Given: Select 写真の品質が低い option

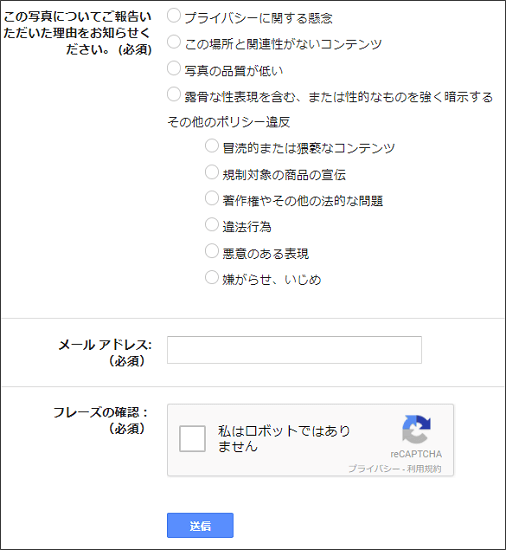Looking at the screenshot, I should (174, 68).
